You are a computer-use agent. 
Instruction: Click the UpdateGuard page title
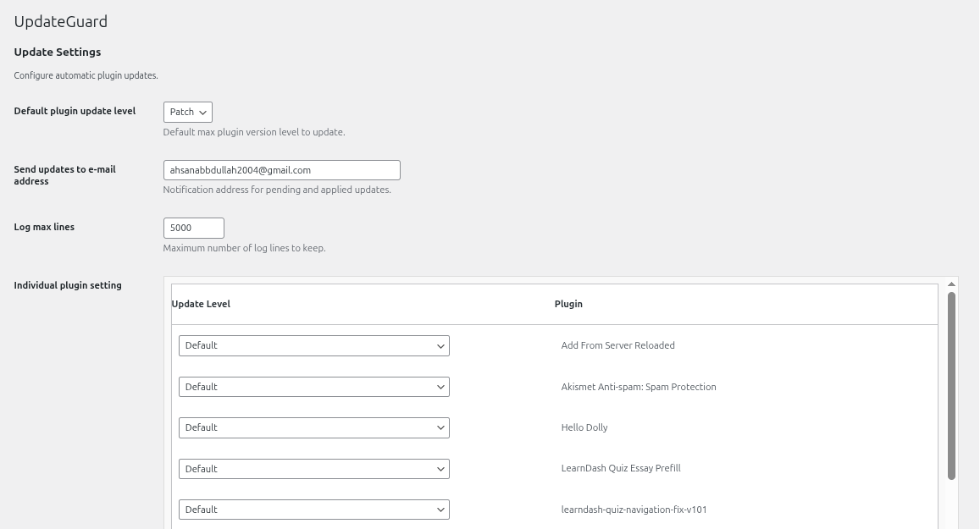point(61,22)
